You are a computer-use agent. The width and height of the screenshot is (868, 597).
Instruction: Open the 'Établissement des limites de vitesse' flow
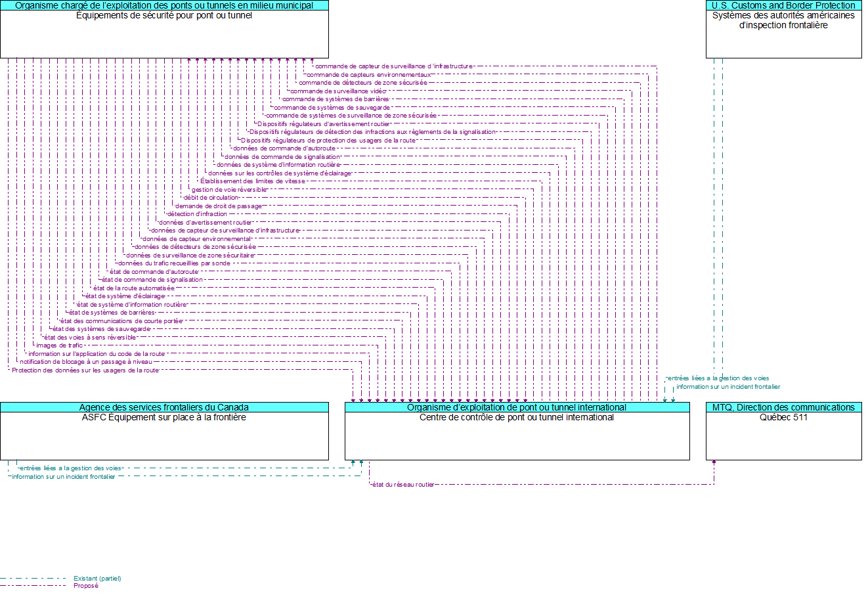[253, 181]
